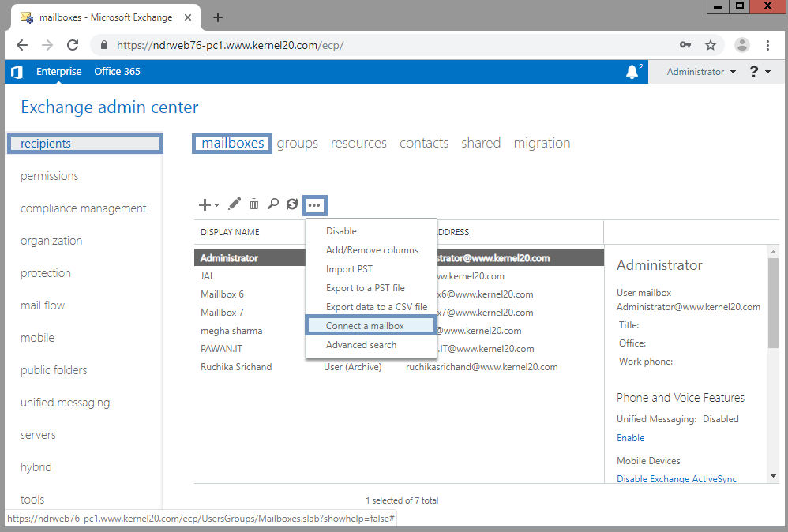Viewport: 788px width, 532px height.
Task: Open search using the magnifying glass icon
Action: [x=272, y=204]
